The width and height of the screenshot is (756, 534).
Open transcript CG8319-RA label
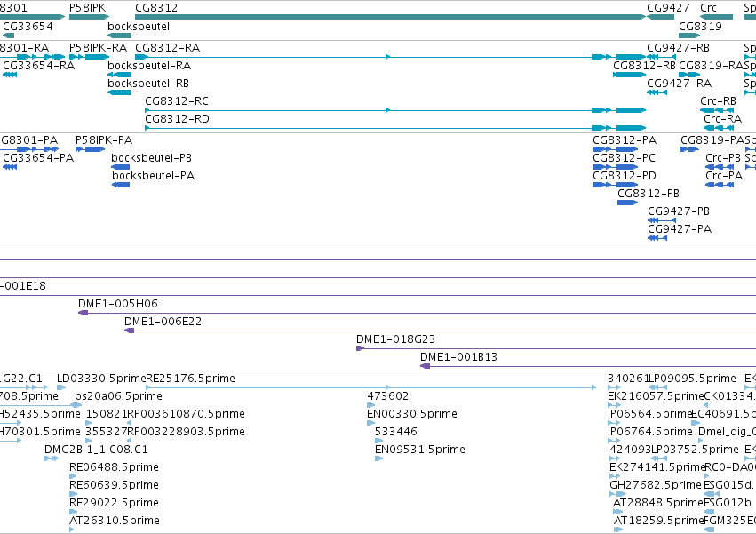click(x=712, y=66)
